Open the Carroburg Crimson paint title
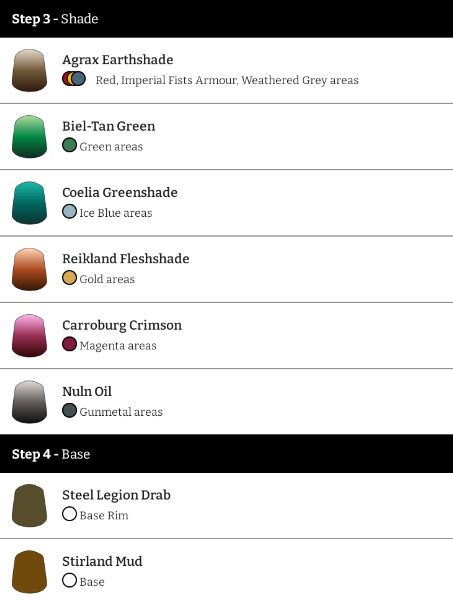The image size is (453, 601). (x=122, y=325)
